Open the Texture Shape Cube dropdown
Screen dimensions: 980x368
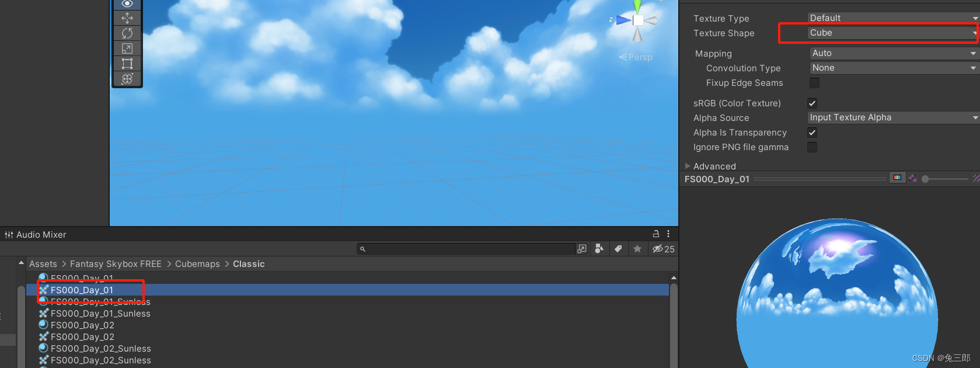pyautogui.click(x=893, y=33)
